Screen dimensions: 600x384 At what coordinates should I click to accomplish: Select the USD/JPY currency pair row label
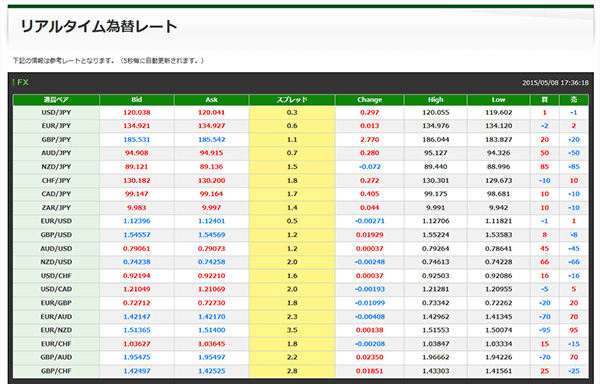(56, 112)
